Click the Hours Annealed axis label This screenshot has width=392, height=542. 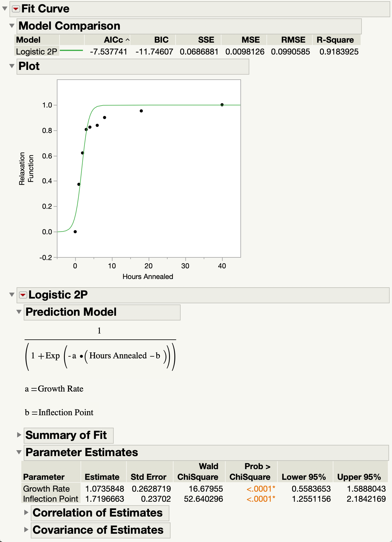coord(148,277)
